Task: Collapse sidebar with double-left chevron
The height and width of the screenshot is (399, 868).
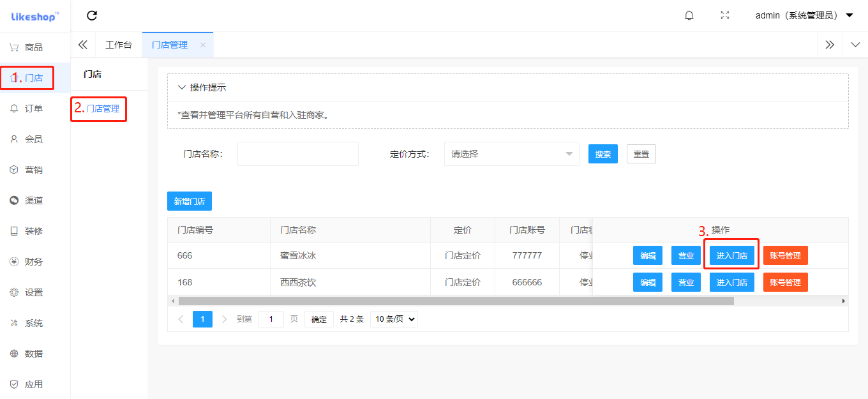Action: tap(83, 45)
